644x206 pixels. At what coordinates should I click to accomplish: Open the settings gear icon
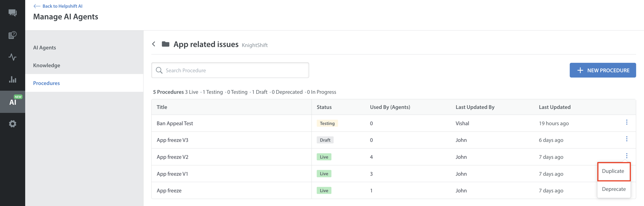click(x=12, y=124)
